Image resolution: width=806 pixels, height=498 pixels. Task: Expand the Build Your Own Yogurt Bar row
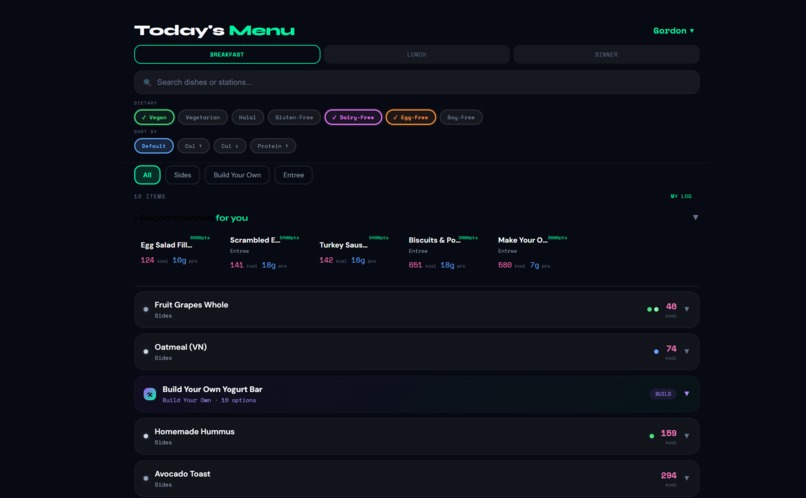point(687,394)
